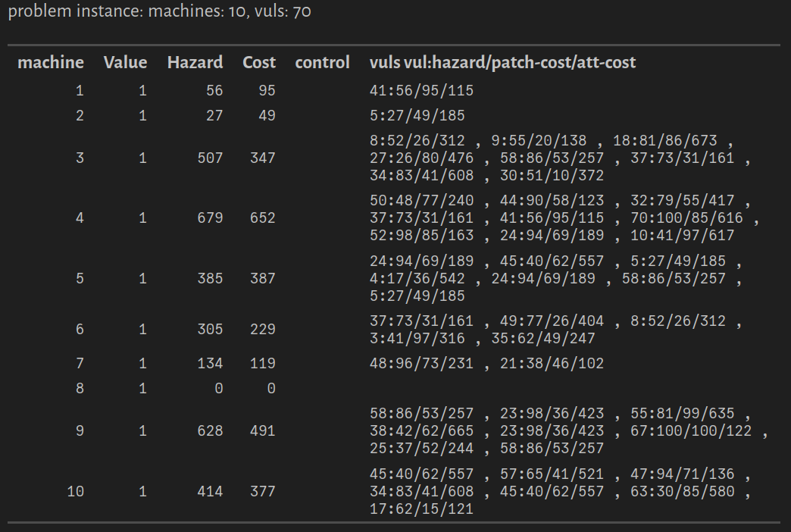Click hazard value 507 for machine 3
791x532 pixels.
tap(207, 158)
